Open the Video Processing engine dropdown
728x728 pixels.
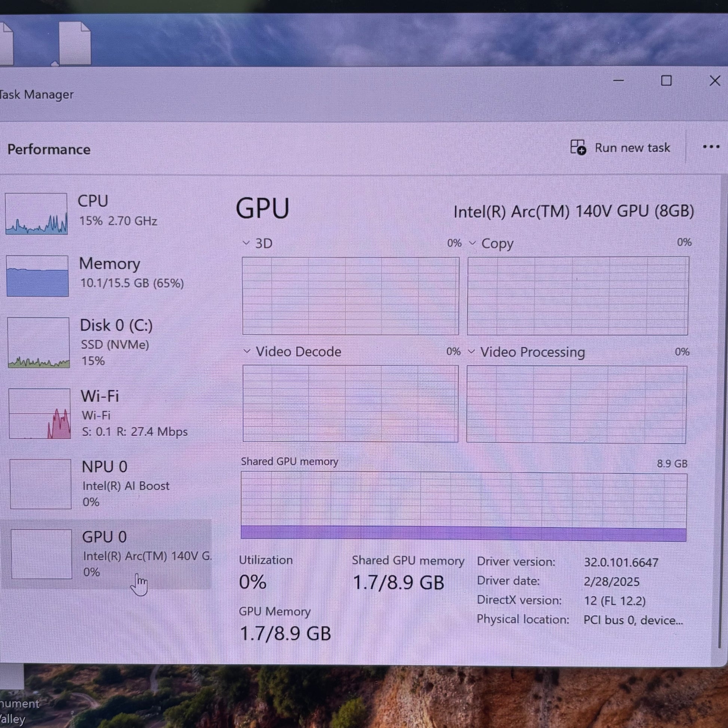click(471, 352)
